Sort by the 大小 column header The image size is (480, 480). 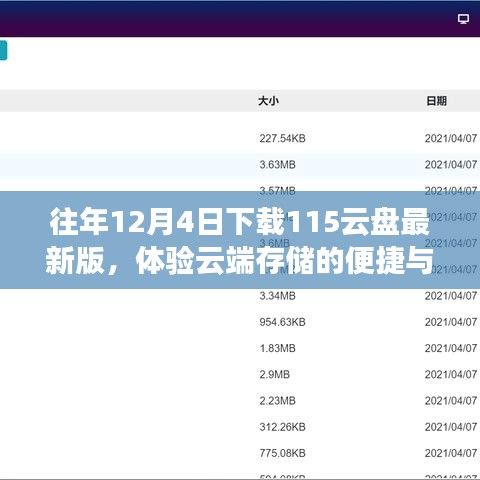[268, 101]
